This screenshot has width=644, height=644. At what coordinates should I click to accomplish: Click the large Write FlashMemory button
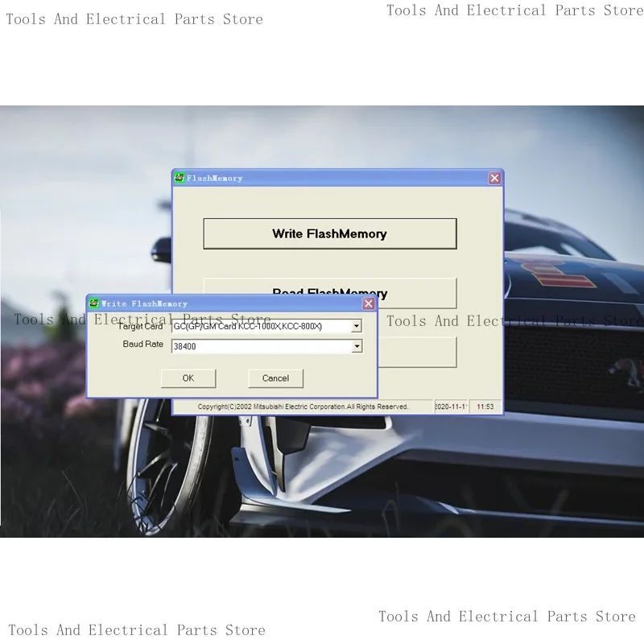(x=330, y=233)
